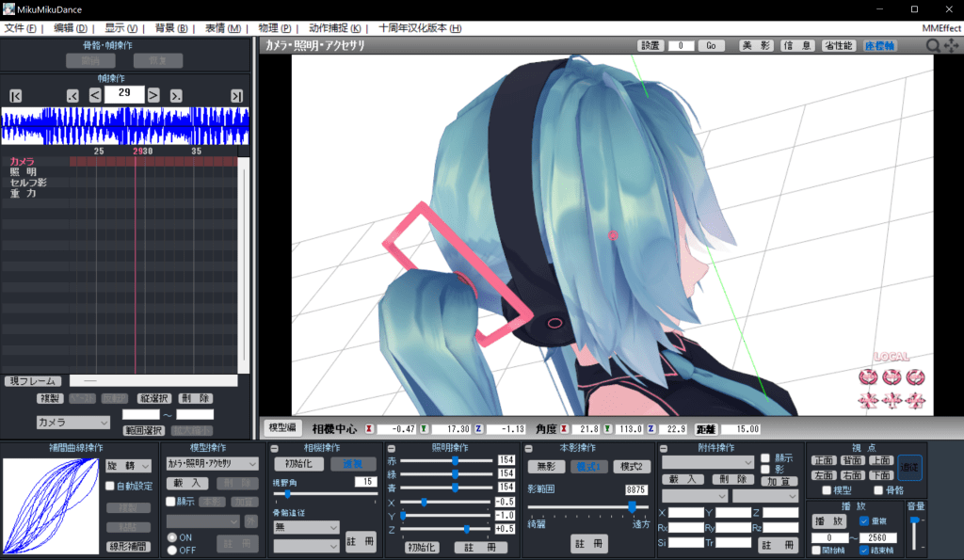Open the カメラ・照明・アクセサリ model dropdown
964x560 pixels.
point(212,464)
